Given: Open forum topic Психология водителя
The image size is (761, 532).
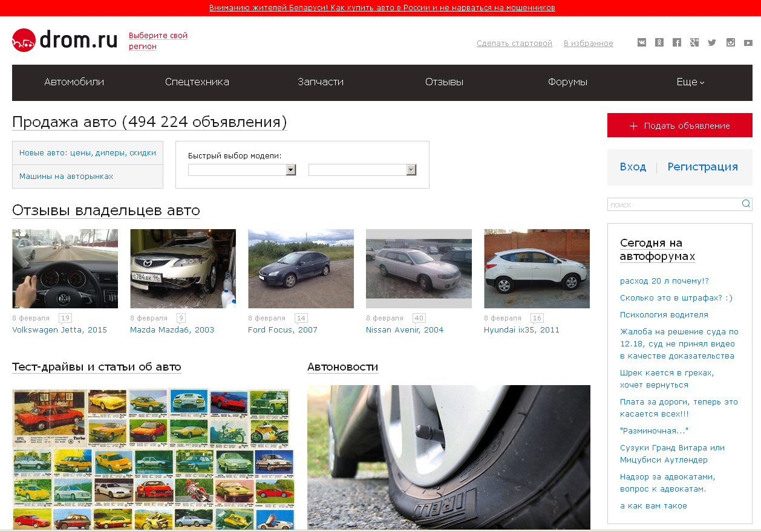Looking at the screenshot, I should click(664, 315).
